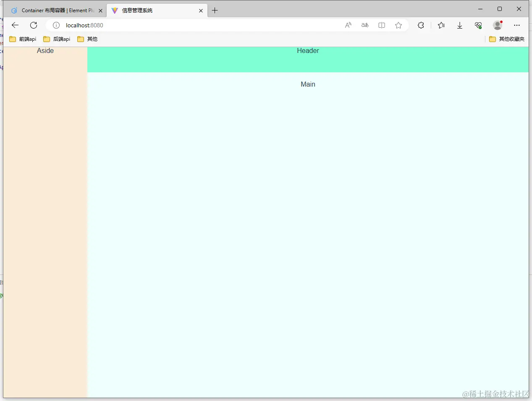The width and height of the screenshot is (532, 401).
Task: Select the 信息管理系统 tab
Action: (x=157, y=11)
